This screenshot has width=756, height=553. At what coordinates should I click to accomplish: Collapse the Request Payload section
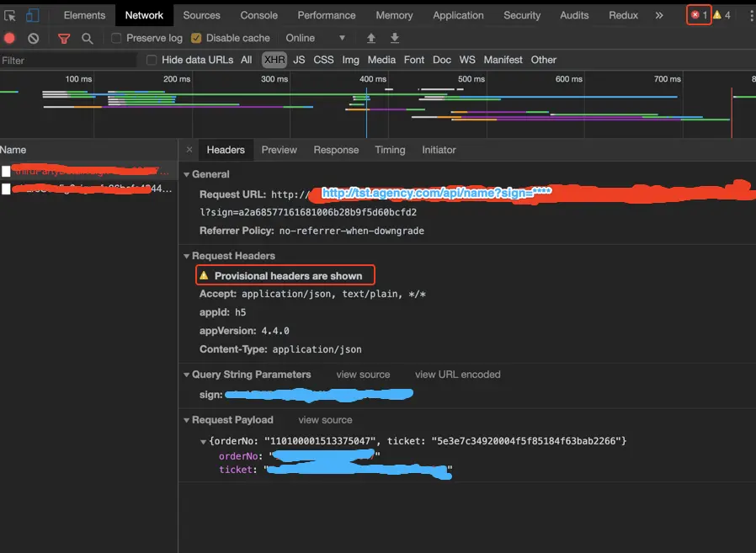pyautogui.click(x=187, y=420)
